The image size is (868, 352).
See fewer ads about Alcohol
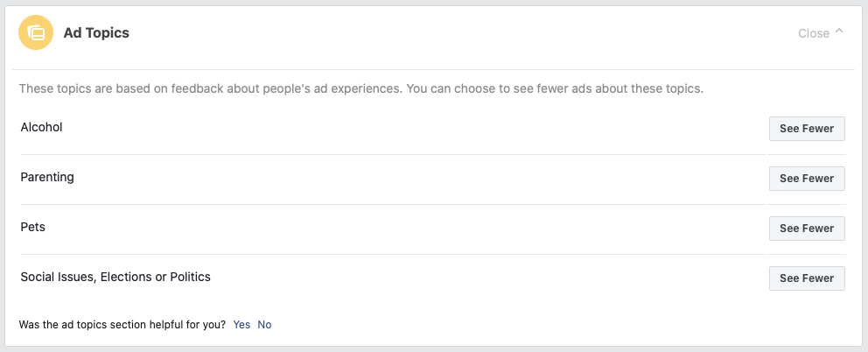[807, 129]
